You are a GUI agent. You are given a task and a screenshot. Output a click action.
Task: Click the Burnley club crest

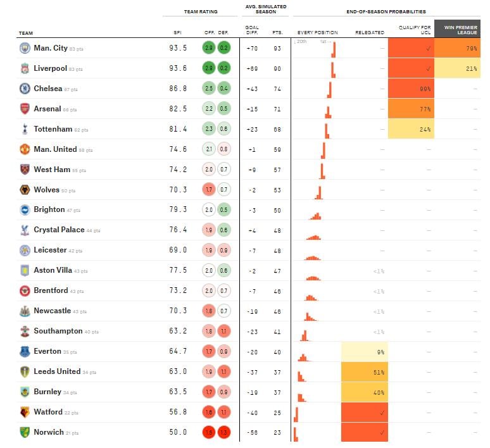pyautogui.click(x=25, y=392)
